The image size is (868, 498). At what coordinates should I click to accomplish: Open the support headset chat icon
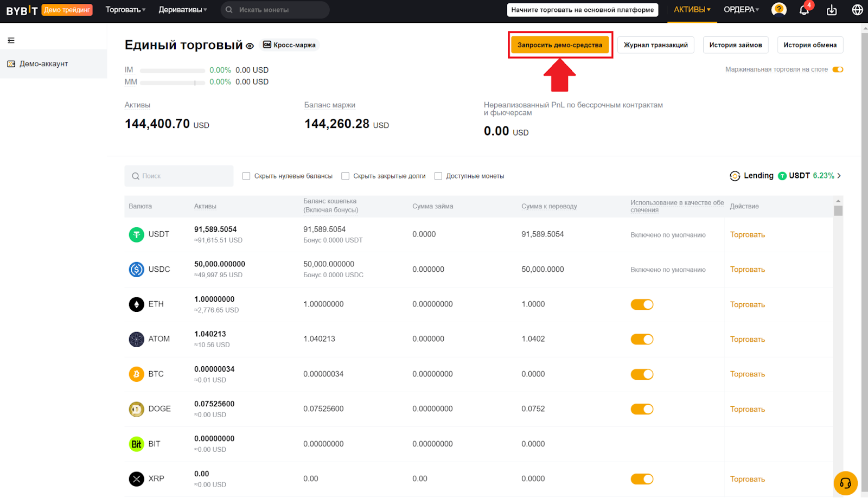(x=845, y=483)
